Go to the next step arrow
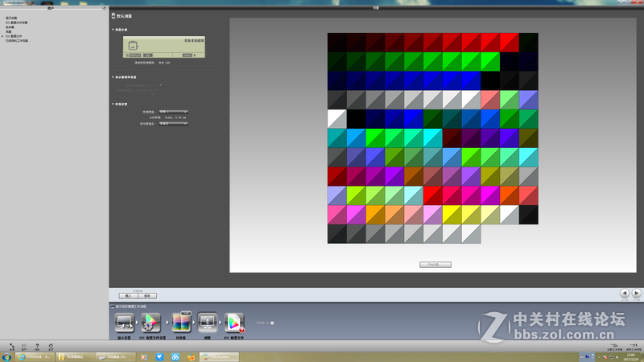This screenshot has height=362, width=644. click(637, 294)
